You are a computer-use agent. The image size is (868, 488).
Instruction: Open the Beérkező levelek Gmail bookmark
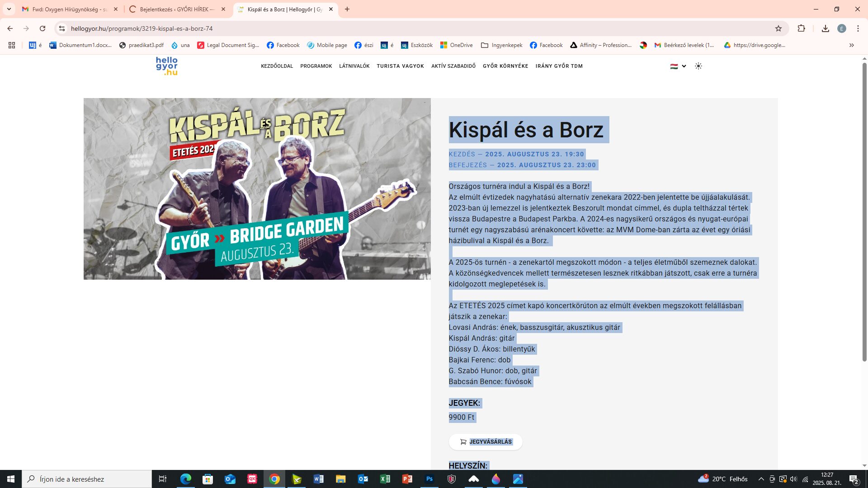point(684,45)
